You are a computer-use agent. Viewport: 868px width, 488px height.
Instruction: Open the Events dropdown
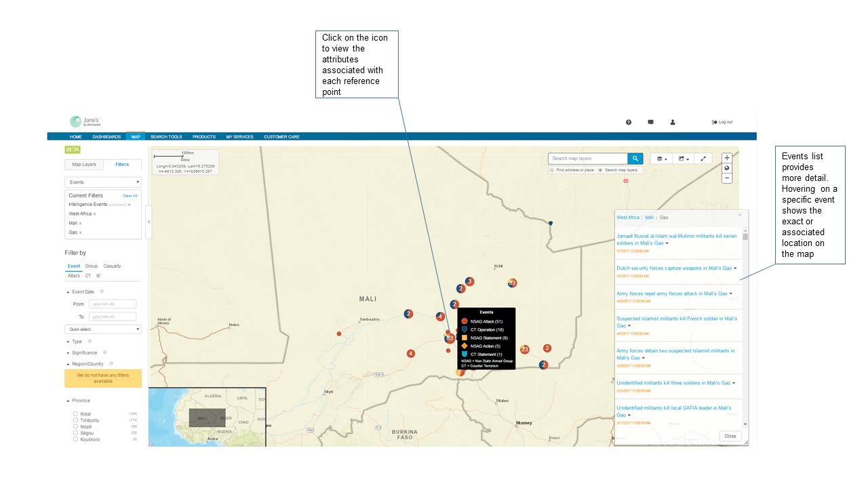tap(103, 182)
